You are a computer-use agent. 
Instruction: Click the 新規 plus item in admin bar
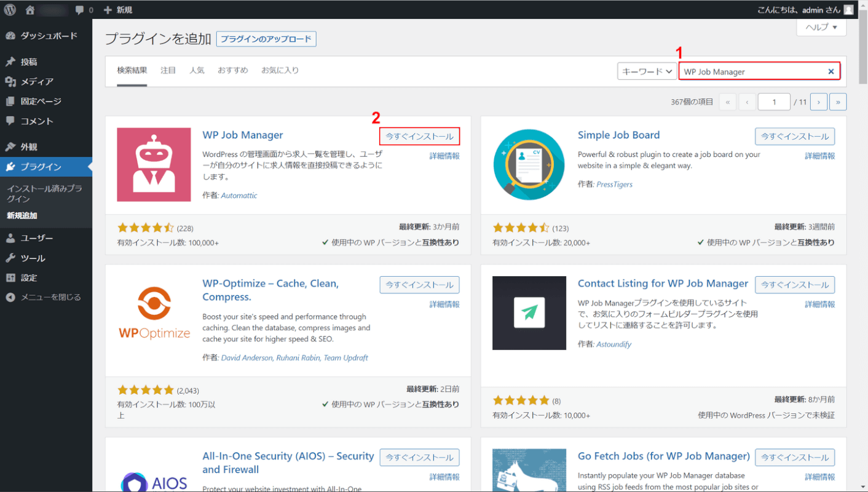[117, 10]
